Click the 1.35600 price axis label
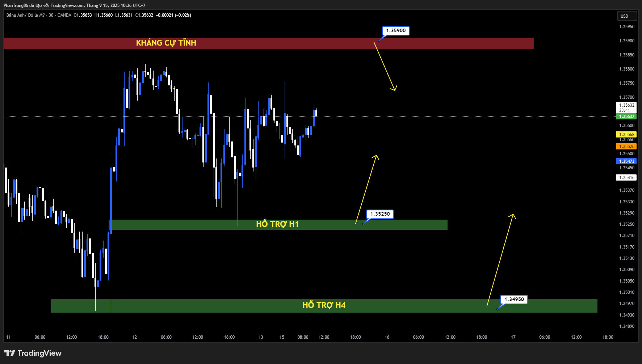The width and height of the screenshot is (642, 364). click(627, 126)
